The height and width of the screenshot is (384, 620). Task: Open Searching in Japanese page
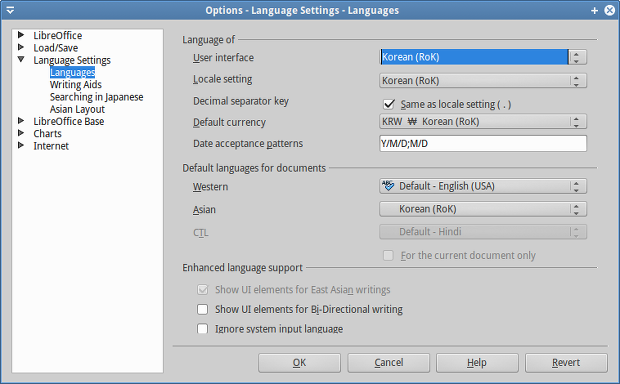click(x=96, y=97)
